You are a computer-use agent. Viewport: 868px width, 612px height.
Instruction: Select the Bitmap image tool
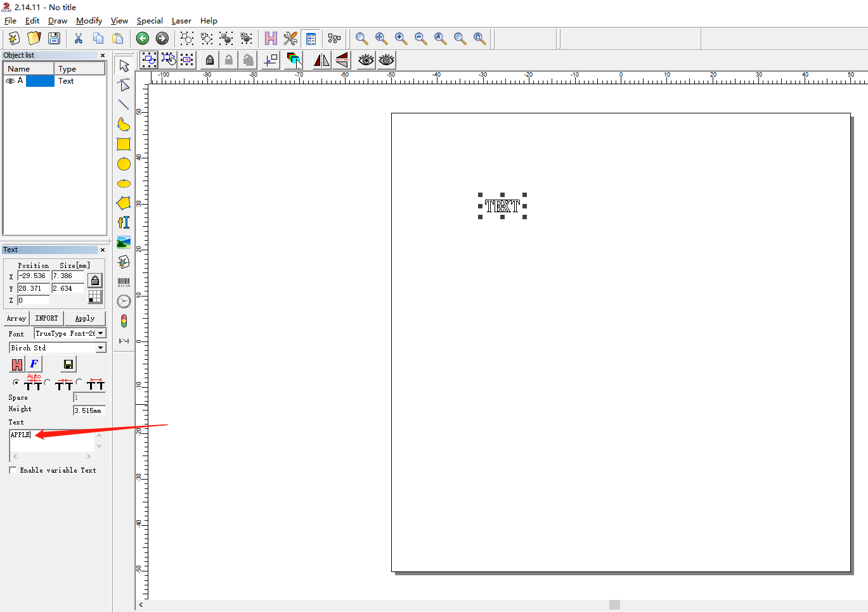tap(124, 242)
